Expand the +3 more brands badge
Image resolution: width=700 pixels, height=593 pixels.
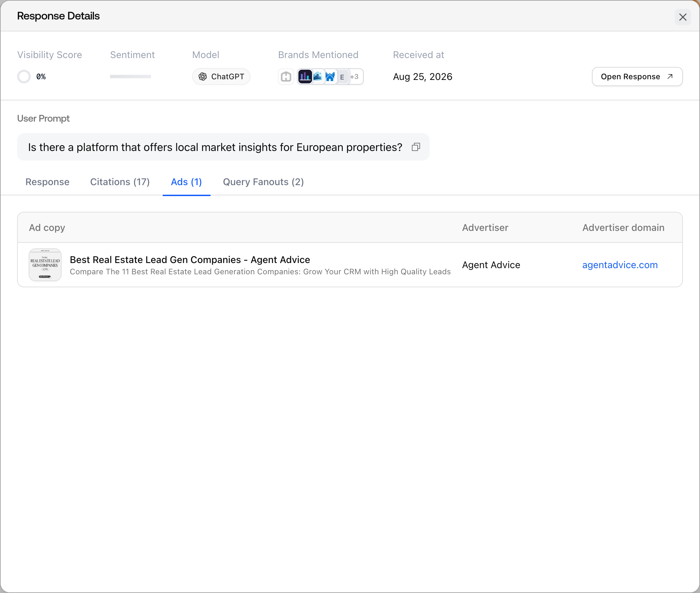pyautogui.click(x=355, y=77)
